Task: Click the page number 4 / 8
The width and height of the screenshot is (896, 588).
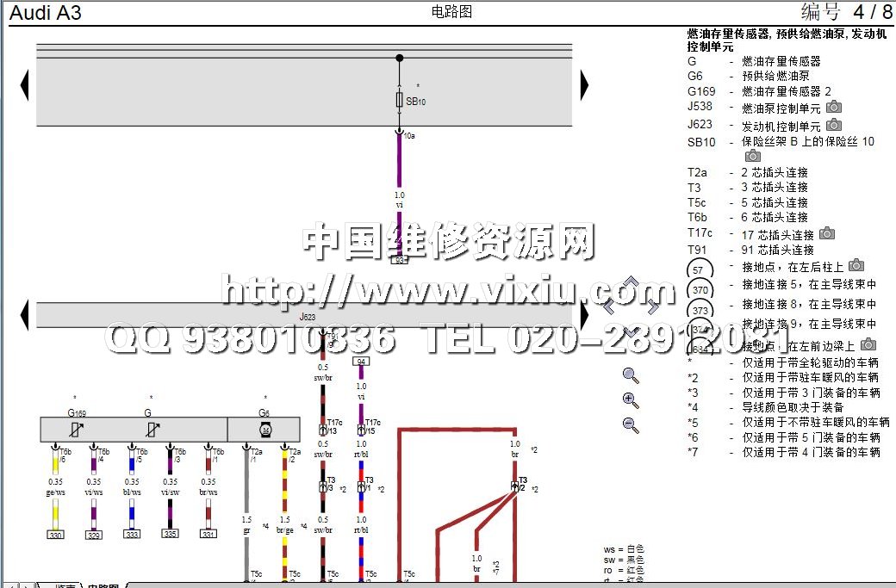Action: (x=872, y=11)
